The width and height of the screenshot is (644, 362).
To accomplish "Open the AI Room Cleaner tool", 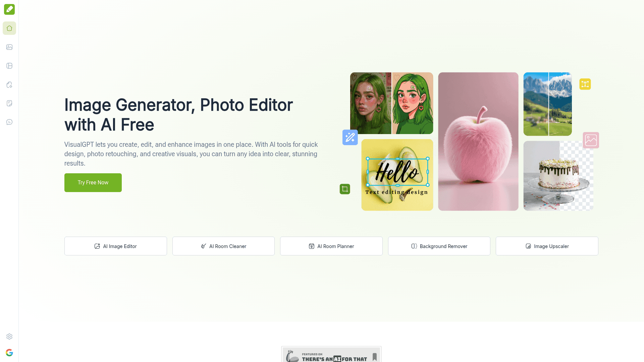I will click(x=223, y=246).
